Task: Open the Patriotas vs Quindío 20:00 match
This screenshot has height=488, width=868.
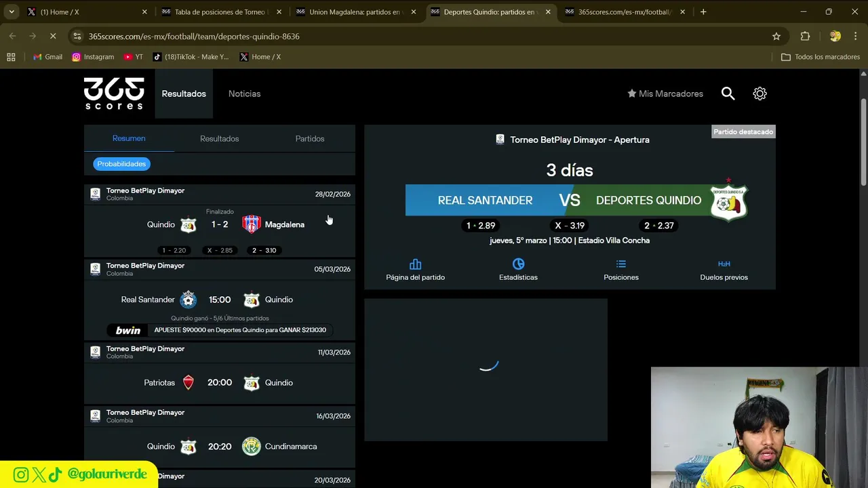Action: (220, 382)
